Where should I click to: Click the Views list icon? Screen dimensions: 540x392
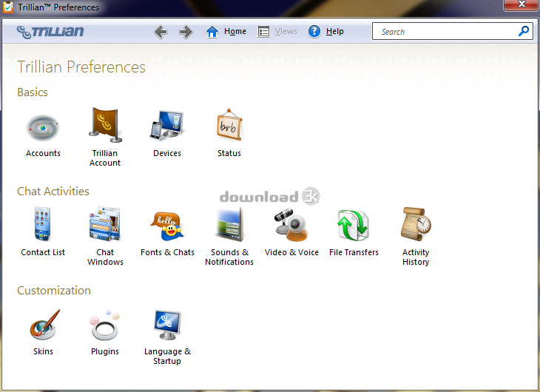[x=263, y=32]
